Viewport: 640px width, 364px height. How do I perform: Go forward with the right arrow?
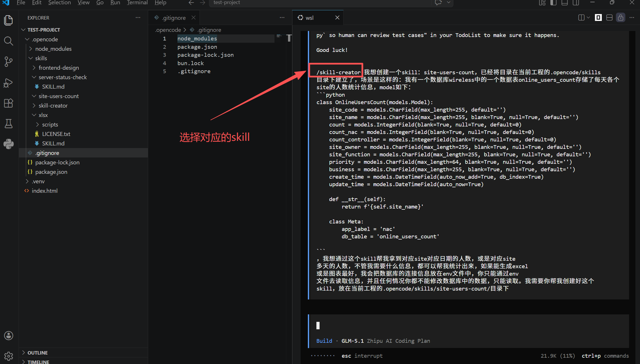point(203,3)
